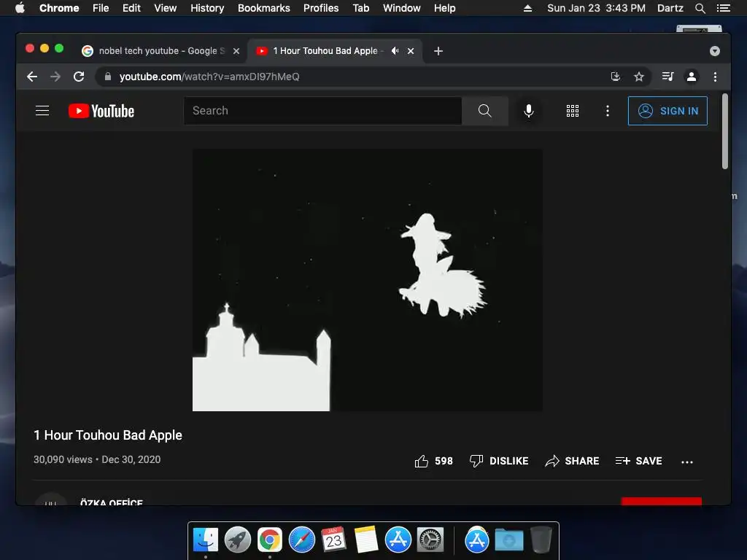The height and width of the screenshot is (560, 747).
Task: Open System Preferences from the Dock
Action: (x=430, y=540)
